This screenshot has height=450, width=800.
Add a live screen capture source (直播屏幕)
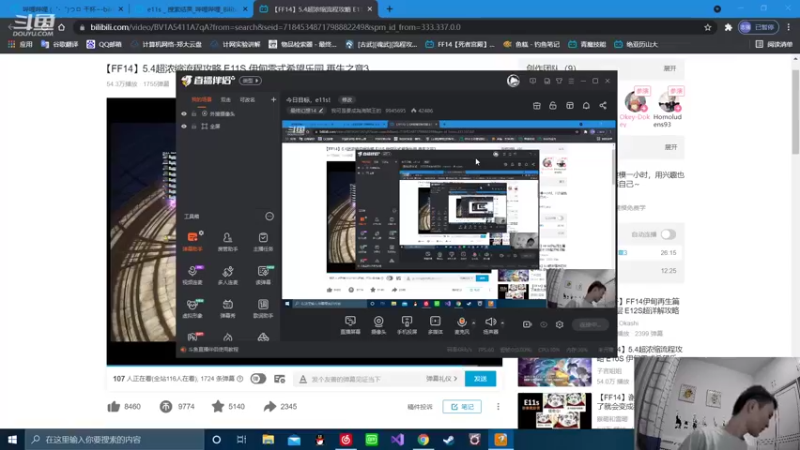351,324
